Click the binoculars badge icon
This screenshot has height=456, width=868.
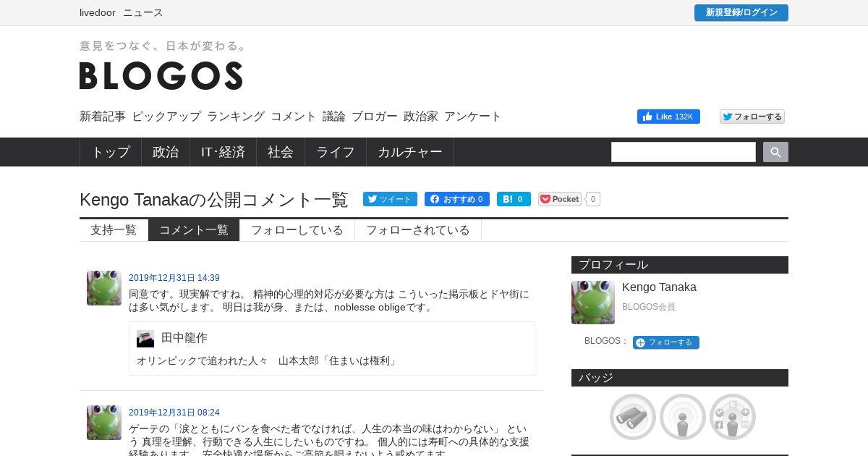[x=633, y=417]
